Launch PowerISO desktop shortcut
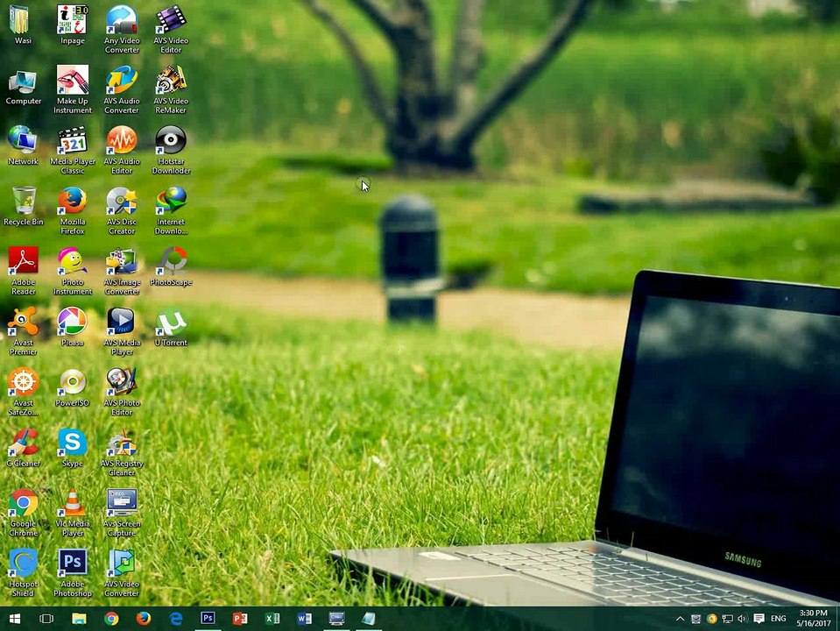This screenshot has width=840, height=631. (x=73, y=387)
